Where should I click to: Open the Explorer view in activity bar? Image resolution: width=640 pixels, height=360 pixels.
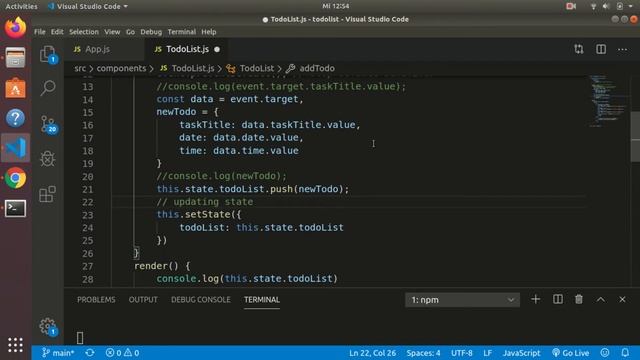[48, 54]
